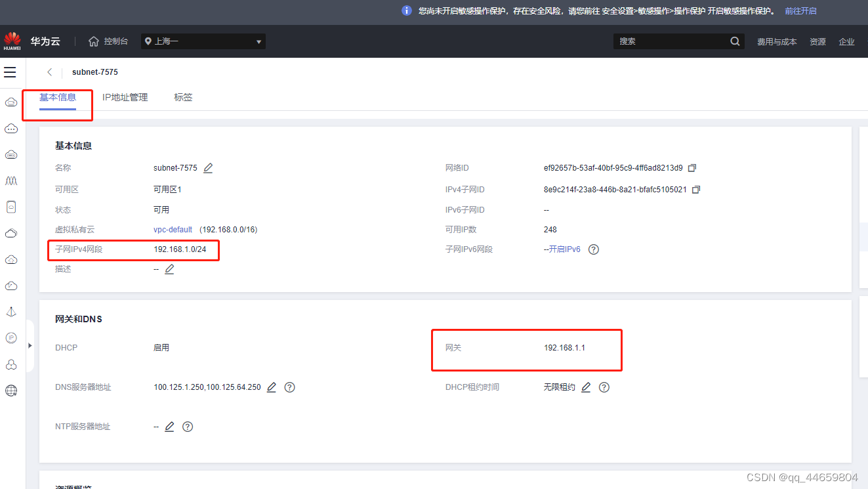Click the subnet-7575 page title

95,72
